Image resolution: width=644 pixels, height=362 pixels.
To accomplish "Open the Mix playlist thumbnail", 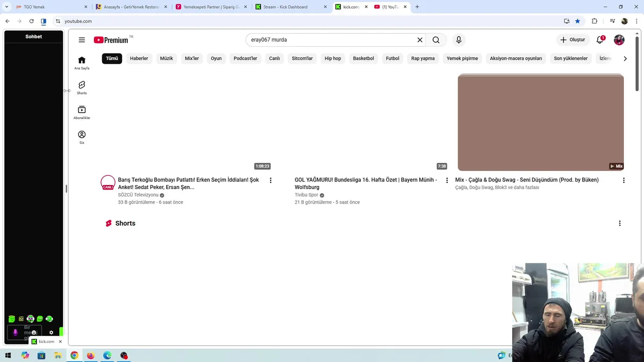I will [540, 123].
